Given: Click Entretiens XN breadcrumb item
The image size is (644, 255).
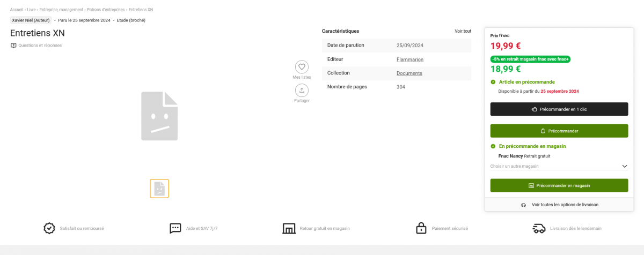Looking at the screenshot, I should click(141, 10).
